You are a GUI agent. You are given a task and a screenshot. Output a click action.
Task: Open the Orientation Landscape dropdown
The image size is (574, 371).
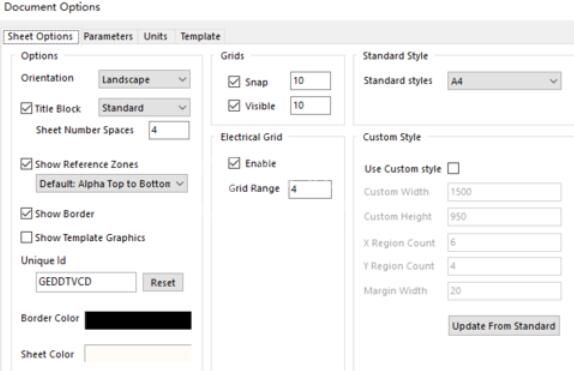pos(144,79)
